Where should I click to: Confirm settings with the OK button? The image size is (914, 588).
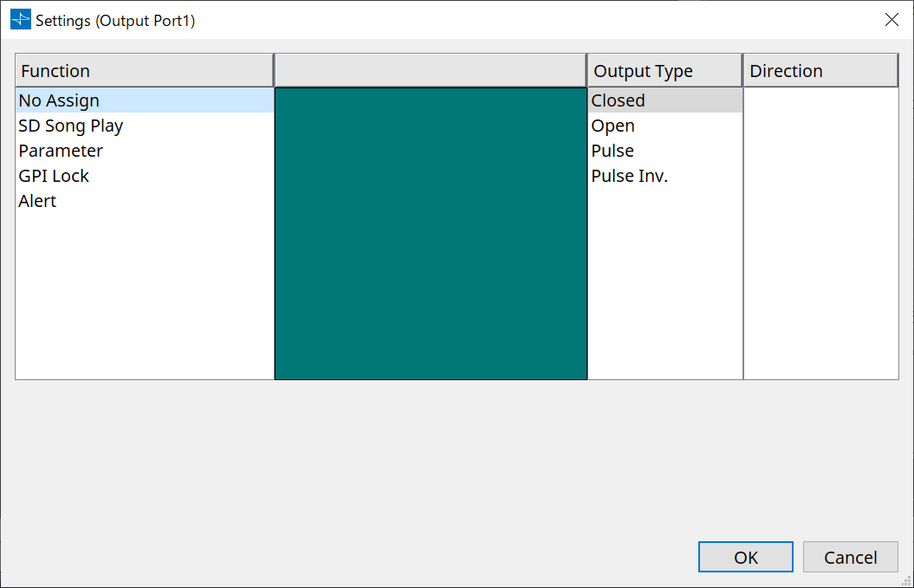pos(745,557)
